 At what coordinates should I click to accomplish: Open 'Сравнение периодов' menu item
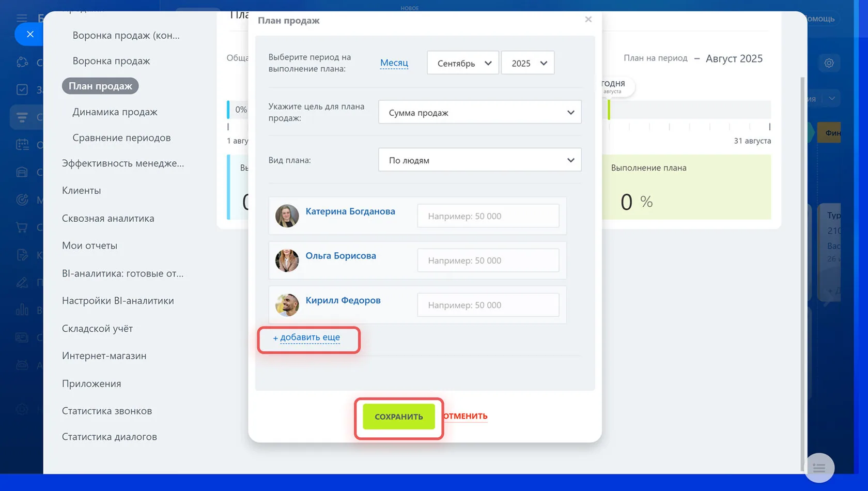[121, 138]
